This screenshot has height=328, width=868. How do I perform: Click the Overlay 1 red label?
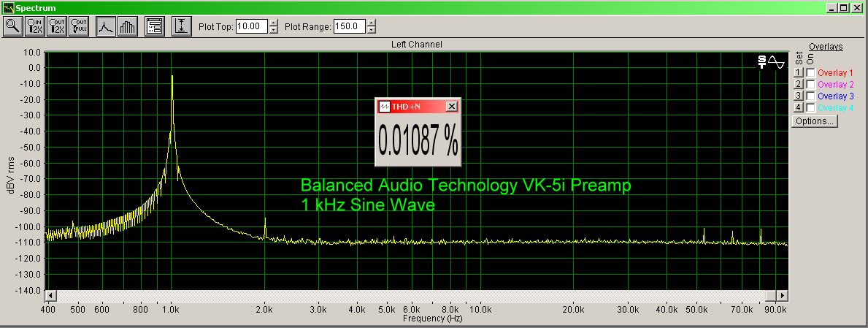835,72
